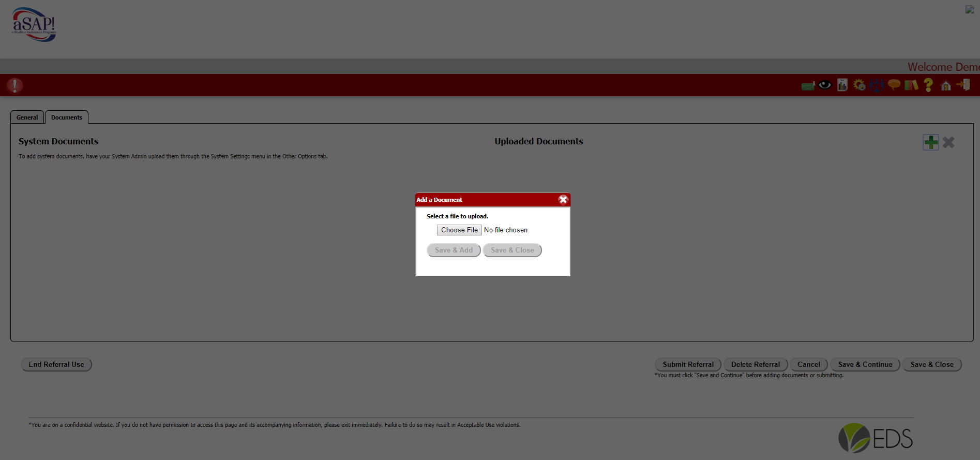Close the Add a Document dialog
The image size is (980, 460).
(563, 200)
